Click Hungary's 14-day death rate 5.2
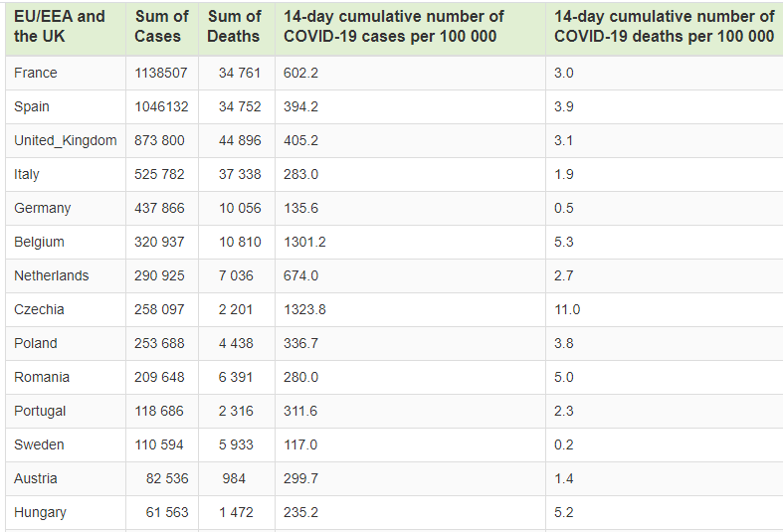 pos(564,512)
